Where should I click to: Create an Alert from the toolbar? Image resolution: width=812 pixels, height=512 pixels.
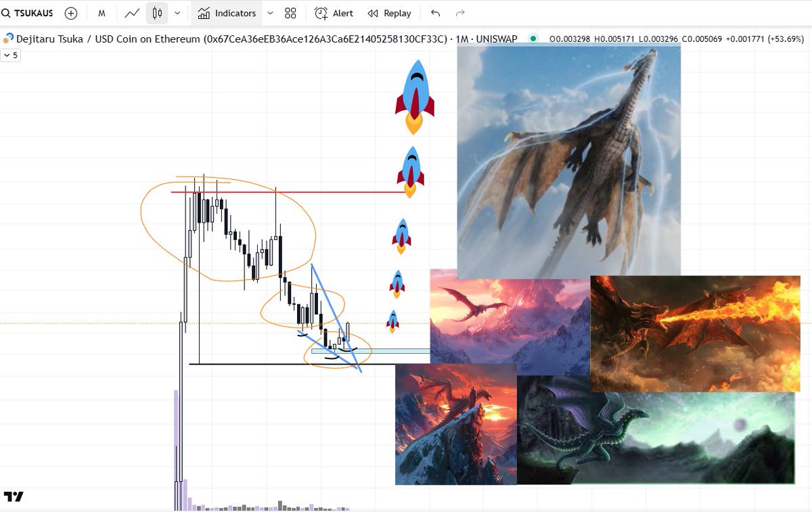[334, 13]
